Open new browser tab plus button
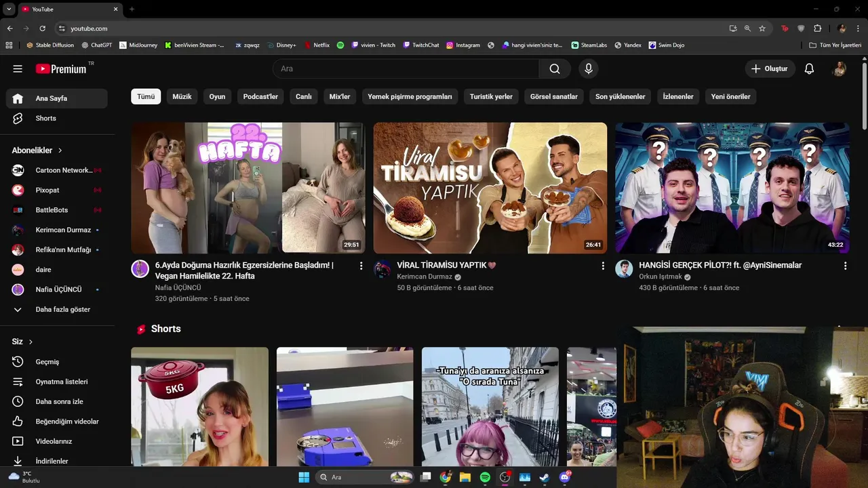This screenshot has height=488, width=868. (x=132, y=9)
